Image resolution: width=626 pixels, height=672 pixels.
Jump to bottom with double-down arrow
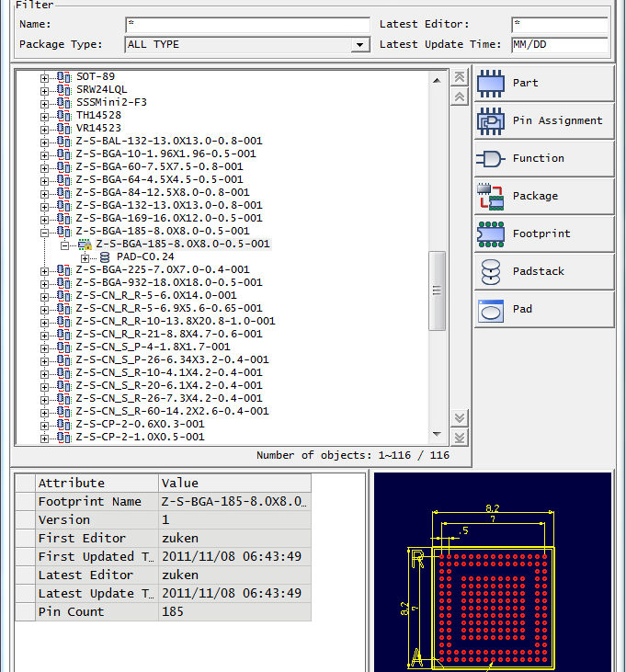tap(460, 437)
